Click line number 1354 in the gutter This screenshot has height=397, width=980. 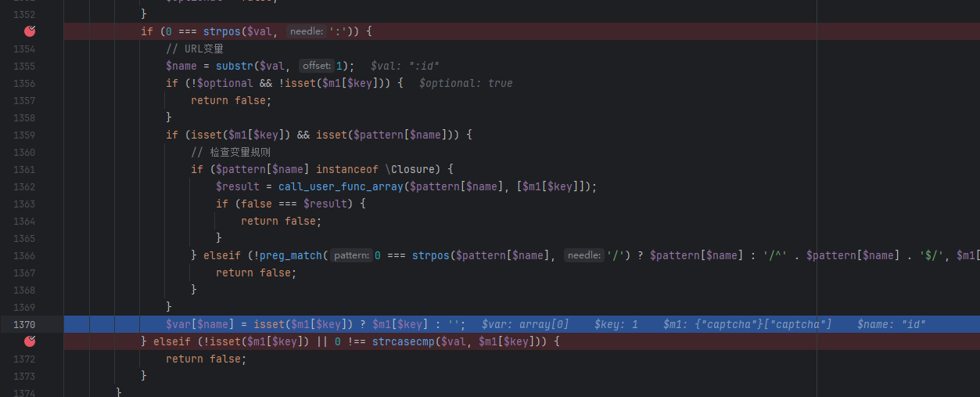pos(24,49)
